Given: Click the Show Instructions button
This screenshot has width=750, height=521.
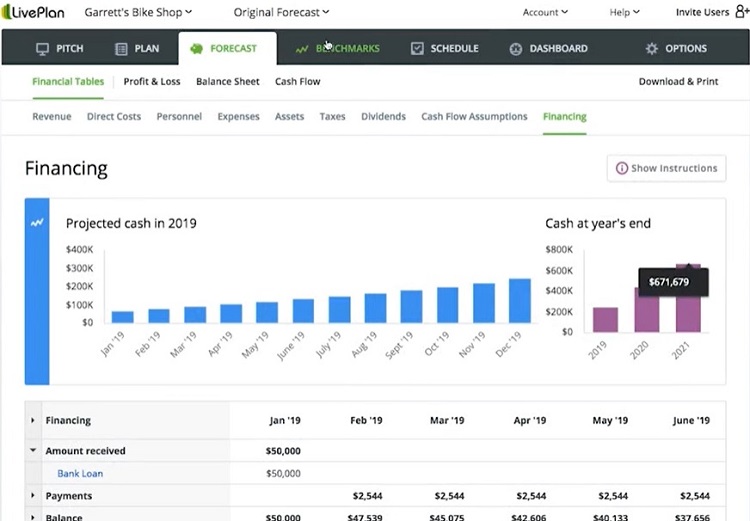Looking at the screenshot, I should click(666, 168).
